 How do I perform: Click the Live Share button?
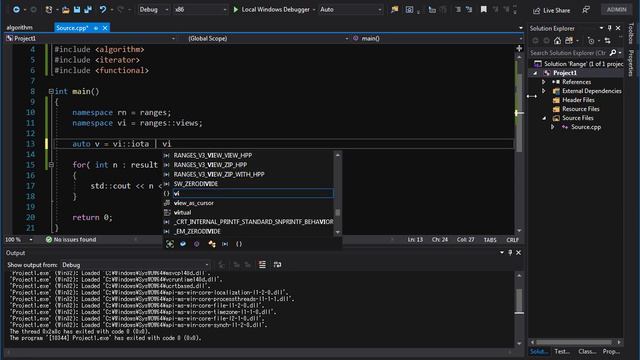tap(552, 10)
